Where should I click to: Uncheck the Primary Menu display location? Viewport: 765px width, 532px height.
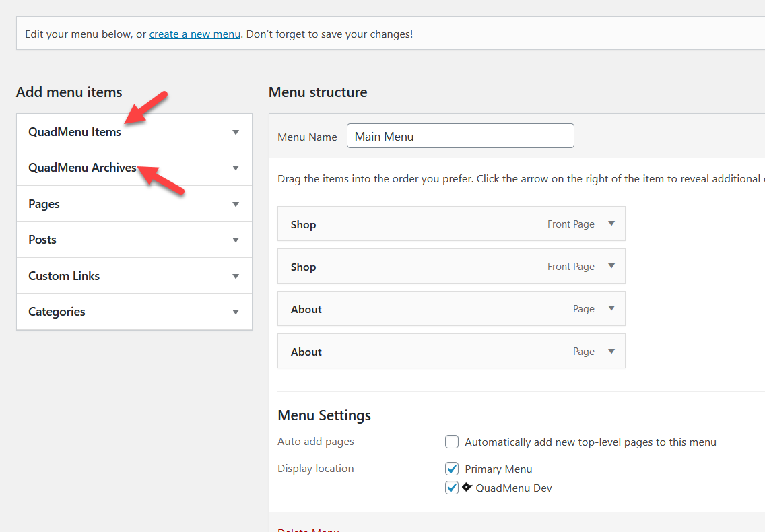click(452, 469)
